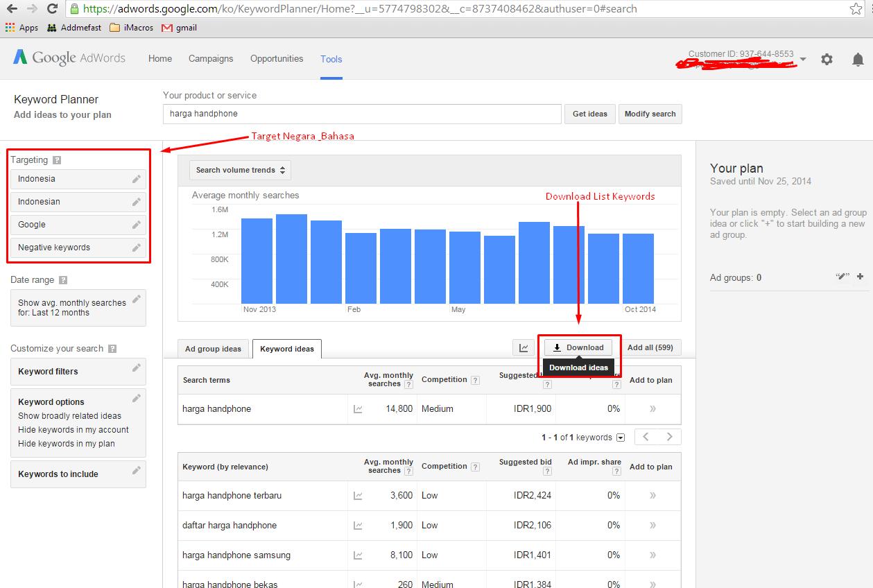The height and width of the screenshot is (588, 873).
Task: Add daftar harga handphone to plan
Action: 652,526
